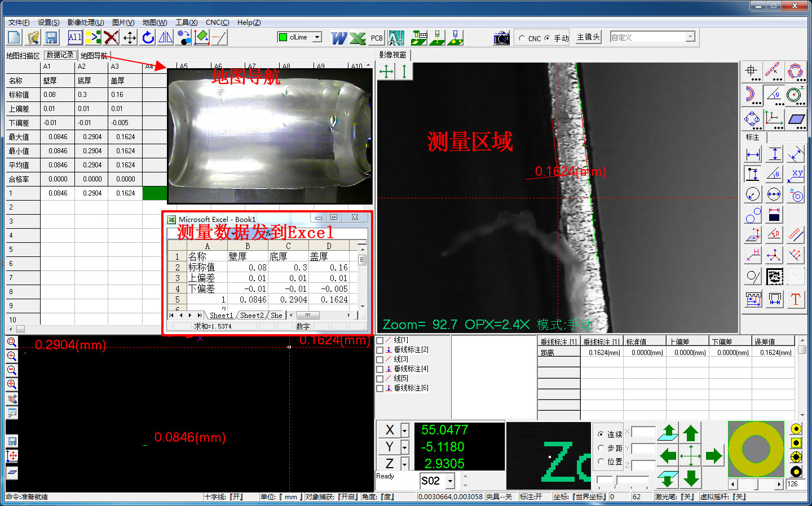The width and height of the screenshot is (812, 506).
Task: Select the 步距 radio option
Action: pyautogui.click(x=601, y=448)
